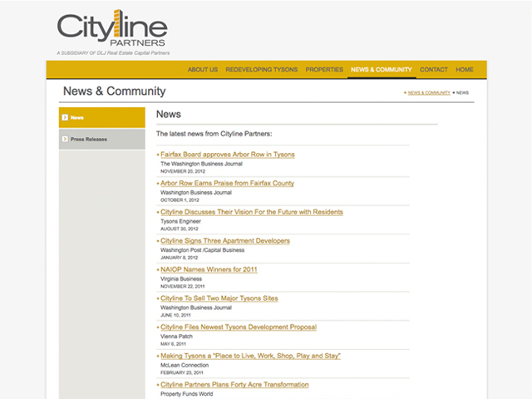Image resolution: width=532 pixels, height=399 pixels.
Task: Return to Home via nav bar
Action: coord(465,70)
